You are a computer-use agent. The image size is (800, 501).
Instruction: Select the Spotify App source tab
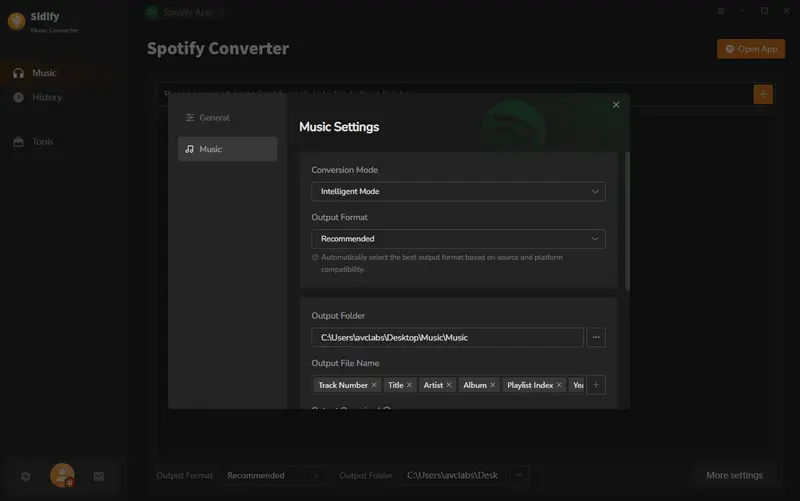180,12
